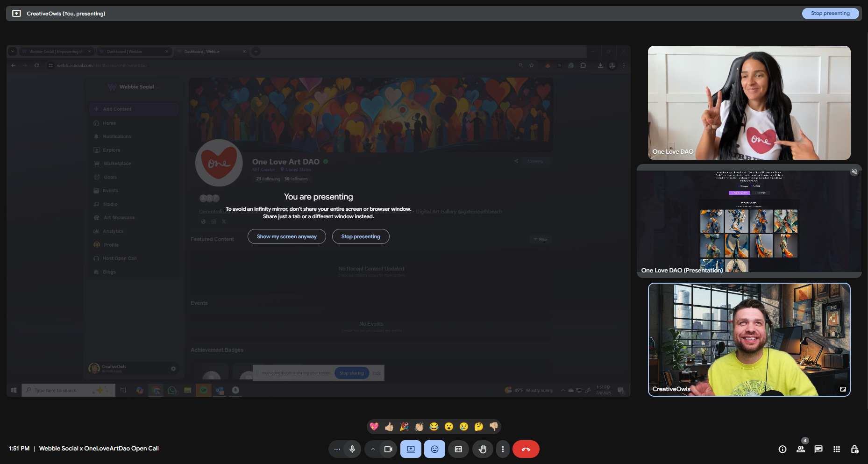Click Stop sharing in the sharing notification bar

click(x=352, y=373)
